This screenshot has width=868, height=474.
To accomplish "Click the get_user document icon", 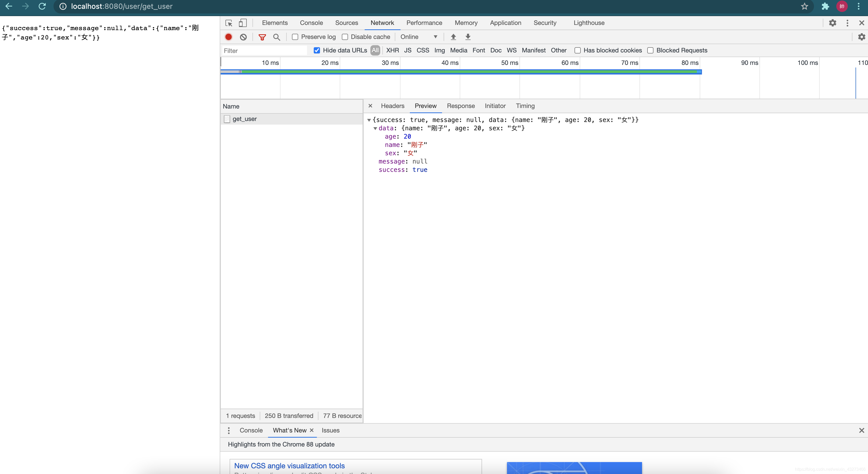I will [x=227, y=119].
